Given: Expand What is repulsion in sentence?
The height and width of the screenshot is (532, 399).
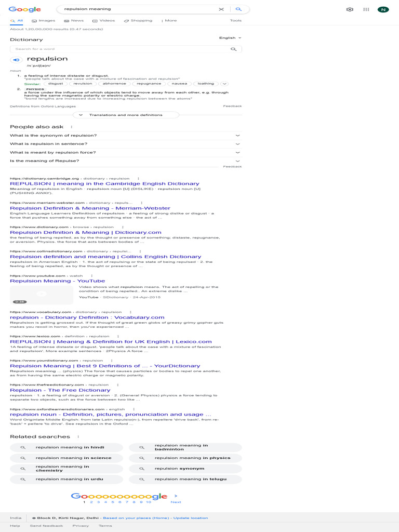Looking at the screenshot, I should (x=126, y=144).
